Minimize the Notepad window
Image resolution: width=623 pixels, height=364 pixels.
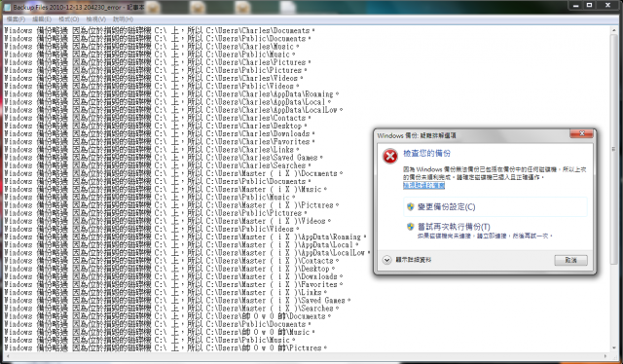[575, 5]
